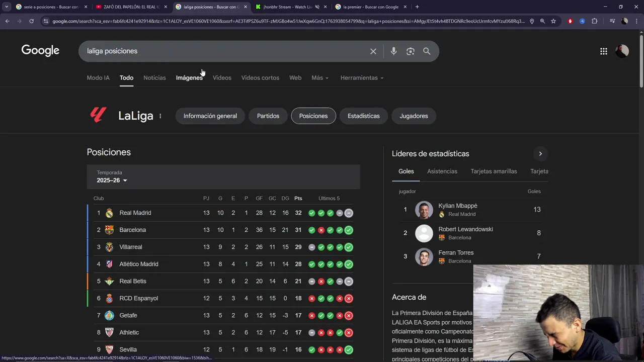Select the Estadísticas chip
Image resolution: width=644 pixels, height=362 pixels.
tap(364, 116)
